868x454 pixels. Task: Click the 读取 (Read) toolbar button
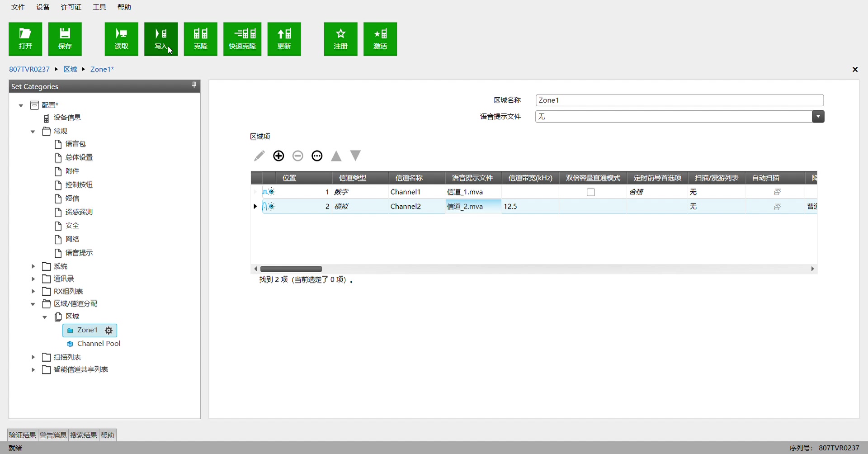click(x=121, y=39)
